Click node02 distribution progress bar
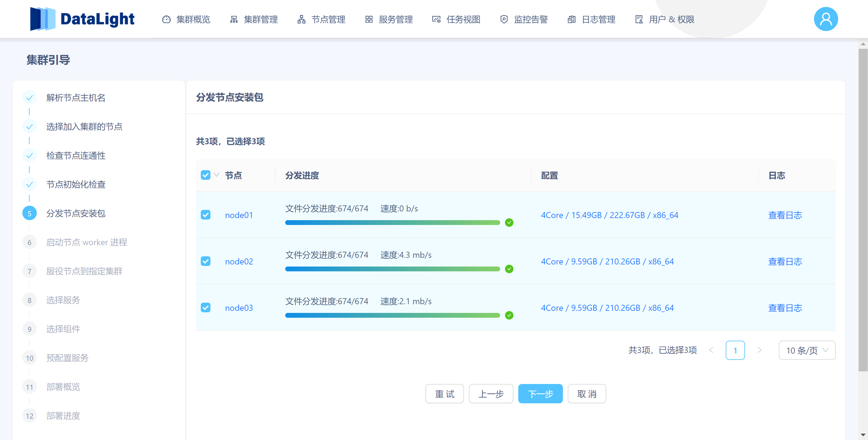Image resolution: width=868 pixels, height=440 pixels. click(393, 269)
